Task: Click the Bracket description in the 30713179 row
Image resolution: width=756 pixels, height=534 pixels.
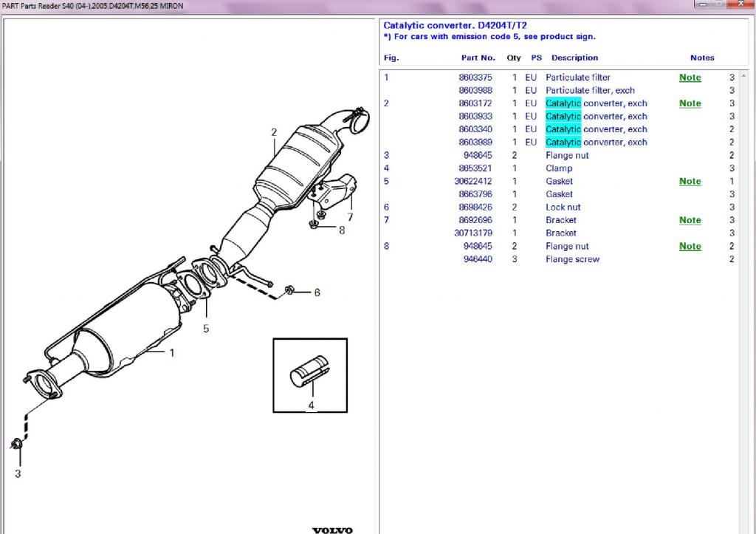Action: point(561,233)
